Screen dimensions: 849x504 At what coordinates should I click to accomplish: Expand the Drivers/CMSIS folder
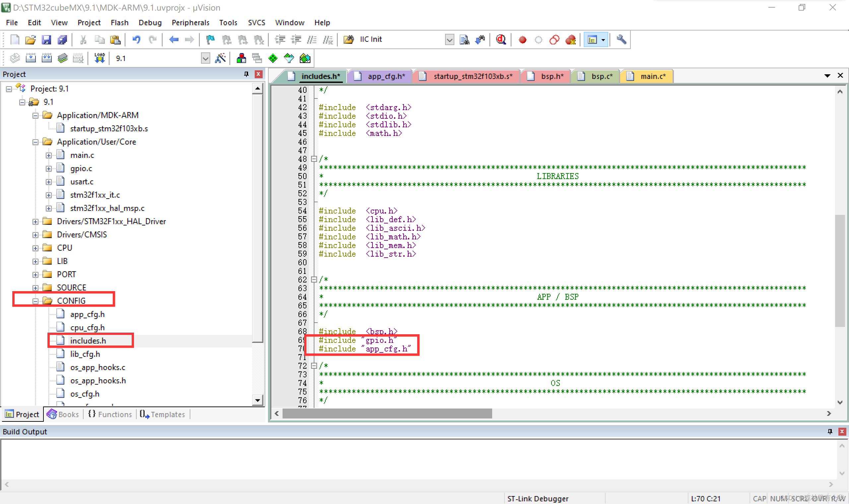pyautogui.click(x=35, y=235)
